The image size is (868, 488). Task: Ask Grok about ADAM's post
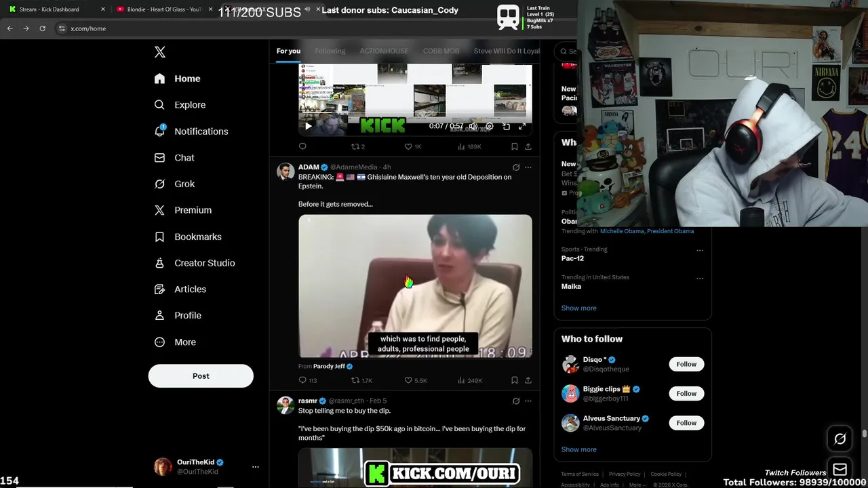point(516,167)
